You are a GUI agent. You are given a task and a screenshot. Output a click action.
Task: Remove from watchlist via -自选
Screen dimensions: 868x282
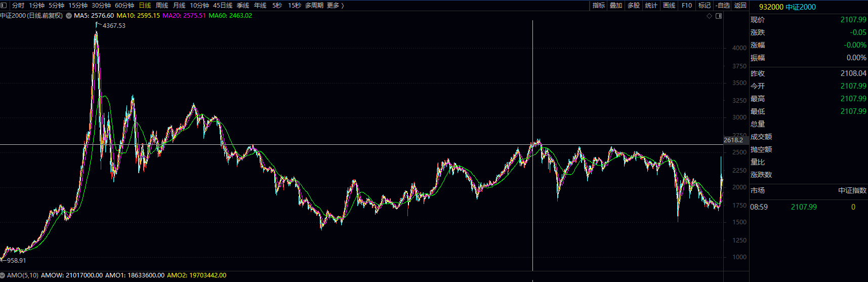point(723,6)
